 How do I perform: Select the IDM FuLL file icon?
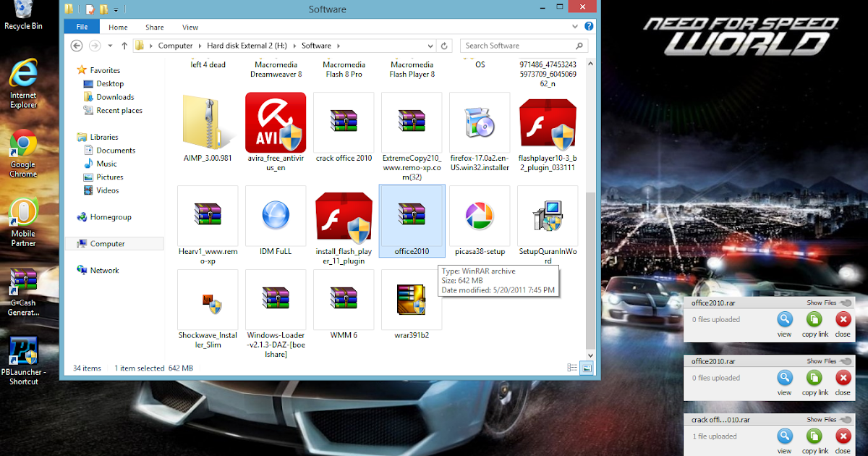(x=276, y=221)
